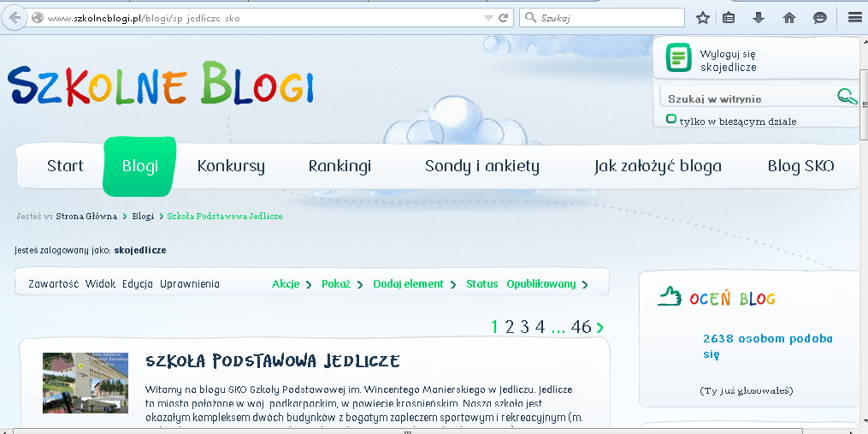868x434 pixels.
Task: Click the green next page arrow
Action: 599,328
